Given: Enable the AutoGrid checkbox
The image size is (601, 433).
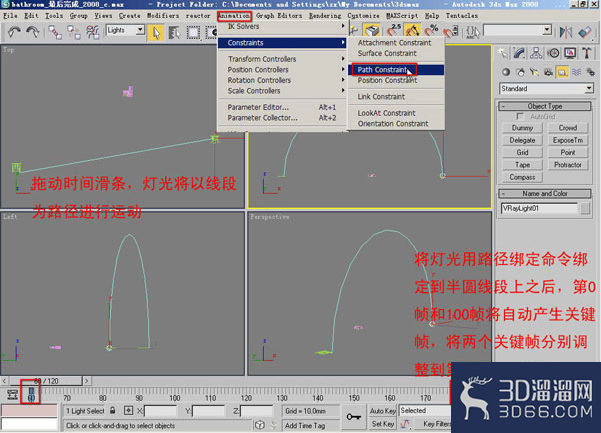Looking at the screenshot, I should click(520, 116).
